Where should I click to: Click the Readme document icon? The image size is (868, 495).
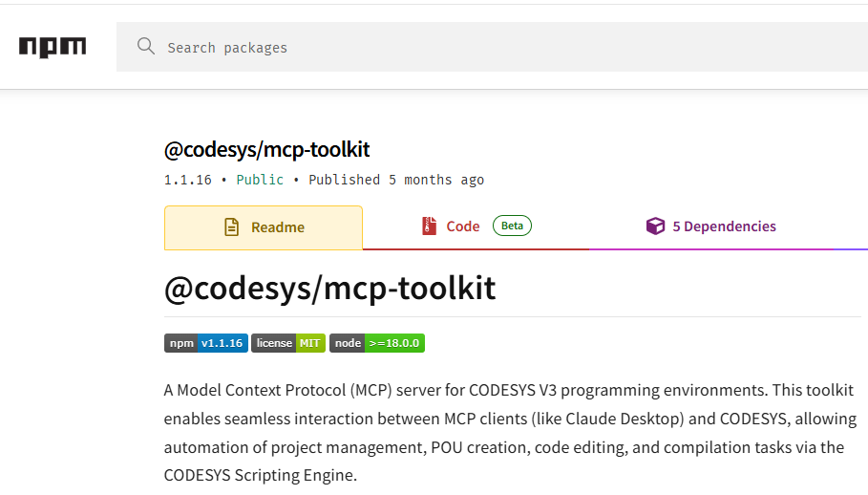(x=232, y=227)
